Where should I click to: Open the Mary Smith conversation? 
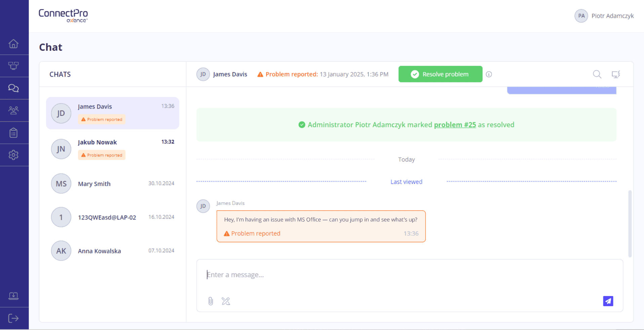coord(112,184)
